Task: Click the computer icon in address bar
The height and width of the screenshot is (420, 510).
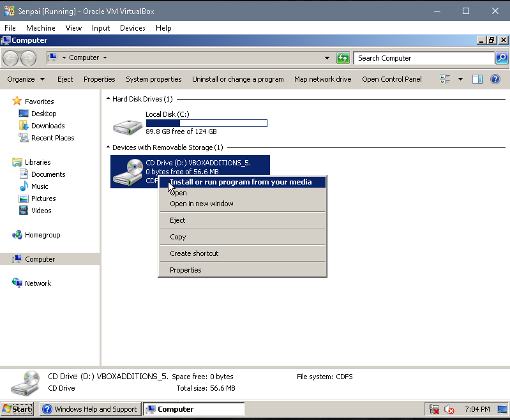Action: click(x=53, y=57)
